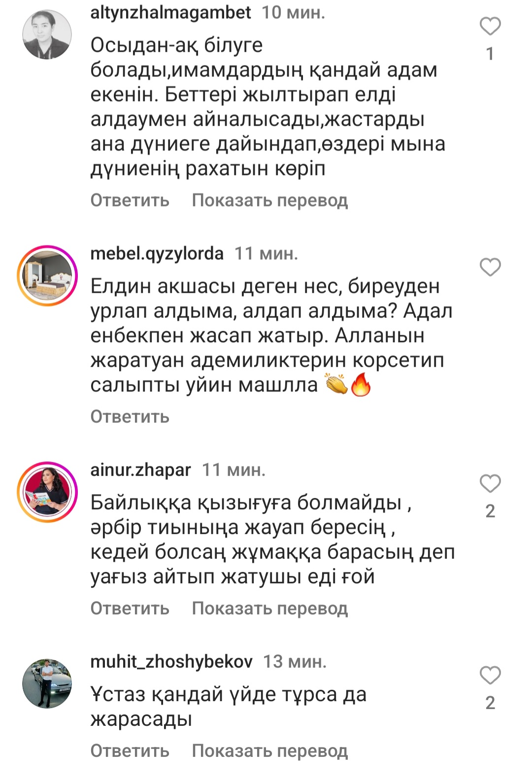Reply to ainur.zhapar's comment
The width and height of the screenshot is (532, 780).
point(130,608)
